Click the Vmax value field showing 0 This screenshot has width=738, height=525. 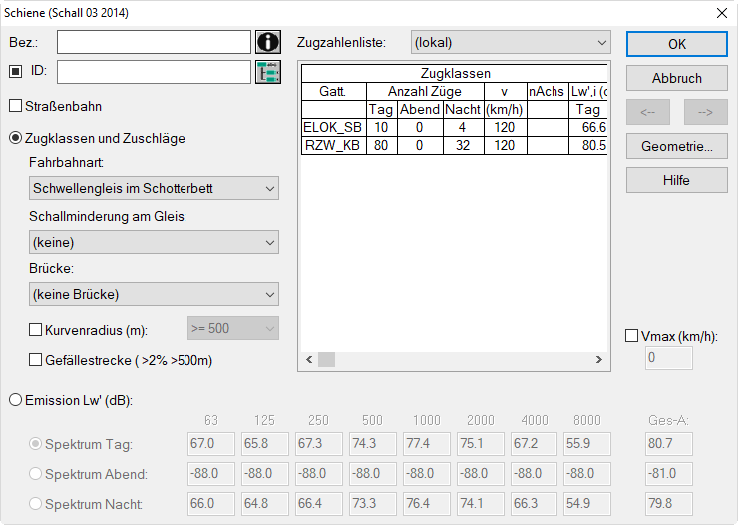(x=669, y=358)
